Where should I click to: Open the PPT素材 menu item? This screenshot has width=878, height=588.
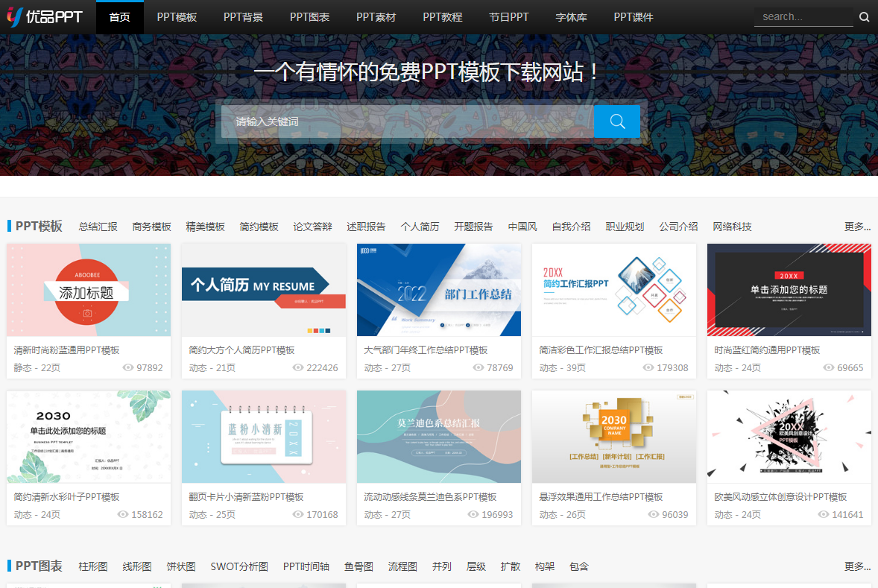tap(376, 16)
